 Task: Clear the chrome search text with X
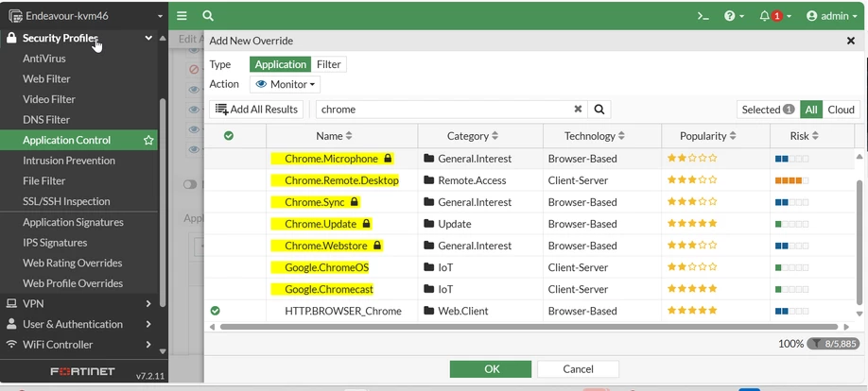(578, 109)
